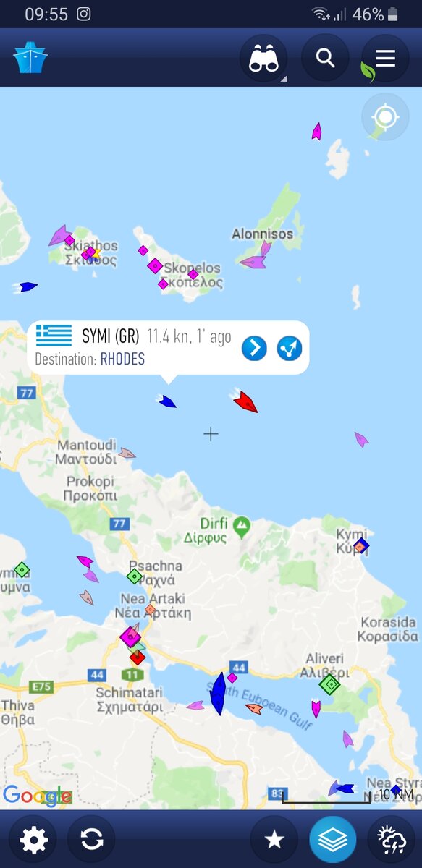The width and height of the screenshot is (422, 868).
Task: Tap the search magnifier icon
Action: [x=325, y=59]
